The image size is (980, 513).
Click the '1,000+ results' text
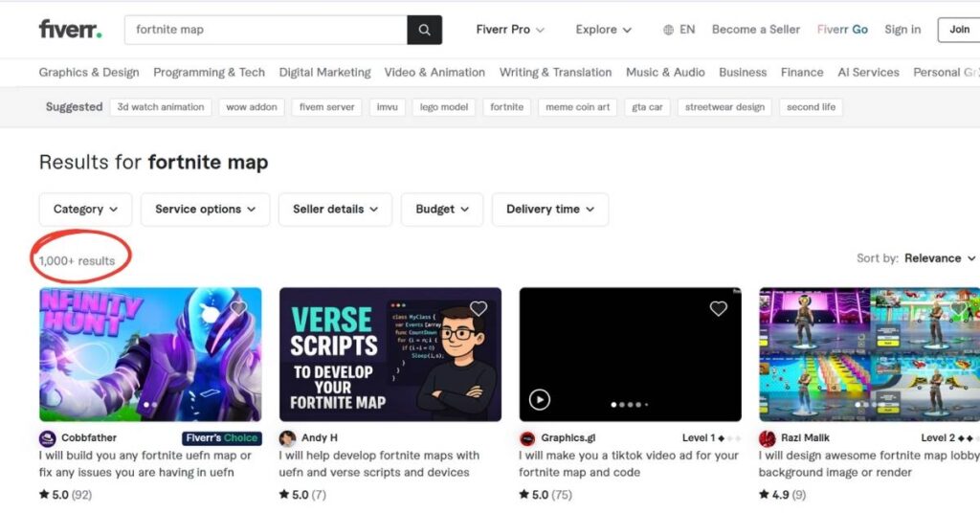(x=77, y=261)
